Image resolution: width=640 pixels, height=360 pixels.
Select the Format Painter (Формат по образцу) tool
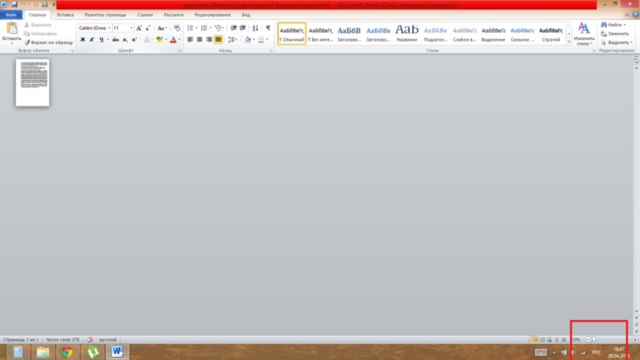pyautogui.click(x=48, y=42)
